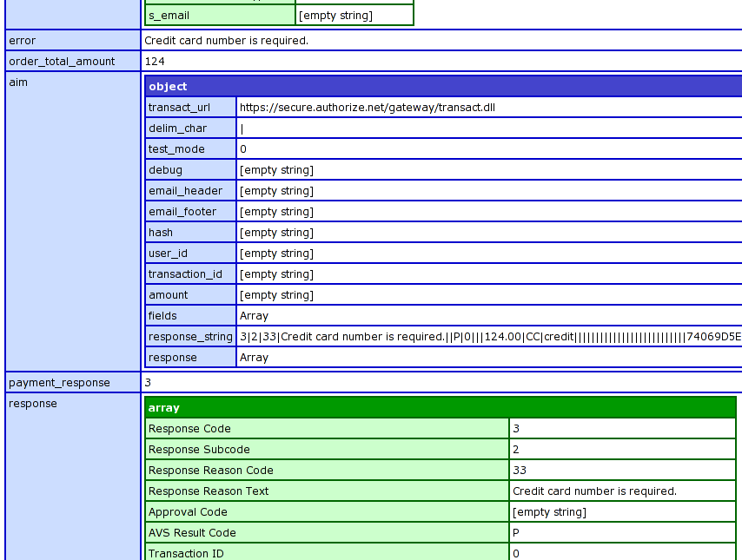742x560 pixels.
Task: Toggle the delim_char row label
Action: tap(190, 128)
